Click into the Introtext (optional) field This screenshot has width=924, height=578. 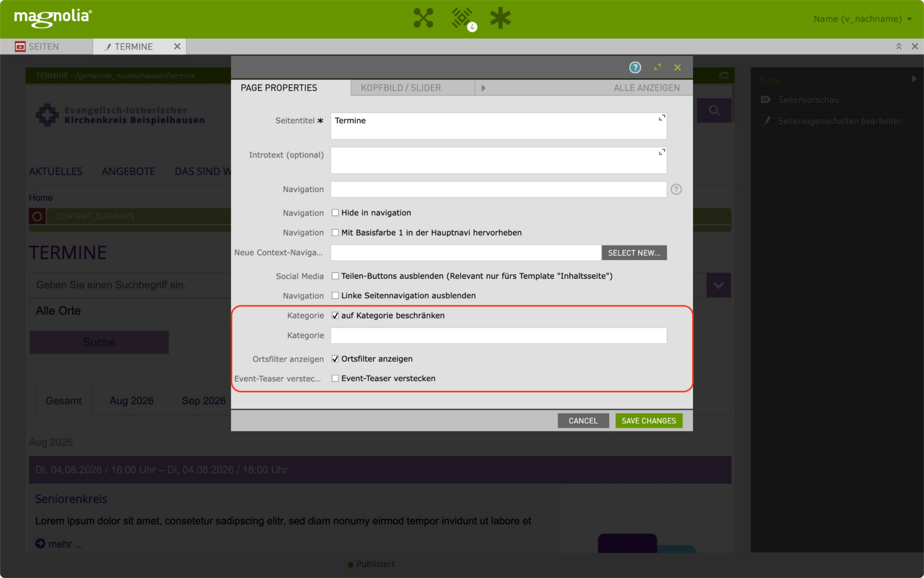(499, 160)
